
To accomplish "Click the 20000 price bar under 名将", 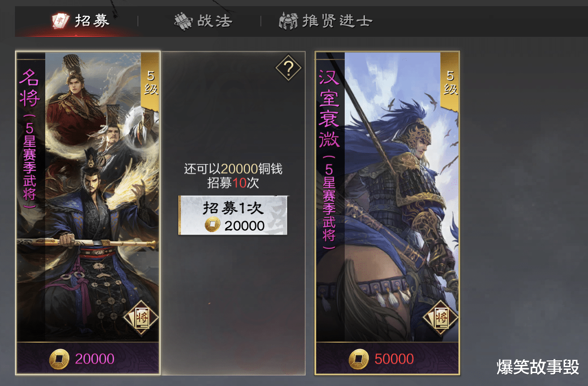I will pyautogui.click(x=88, y=358).
